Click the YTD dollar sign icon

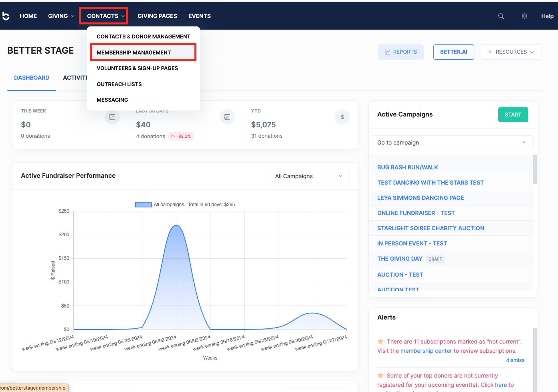pyautogui.click(x=342, y=117)
